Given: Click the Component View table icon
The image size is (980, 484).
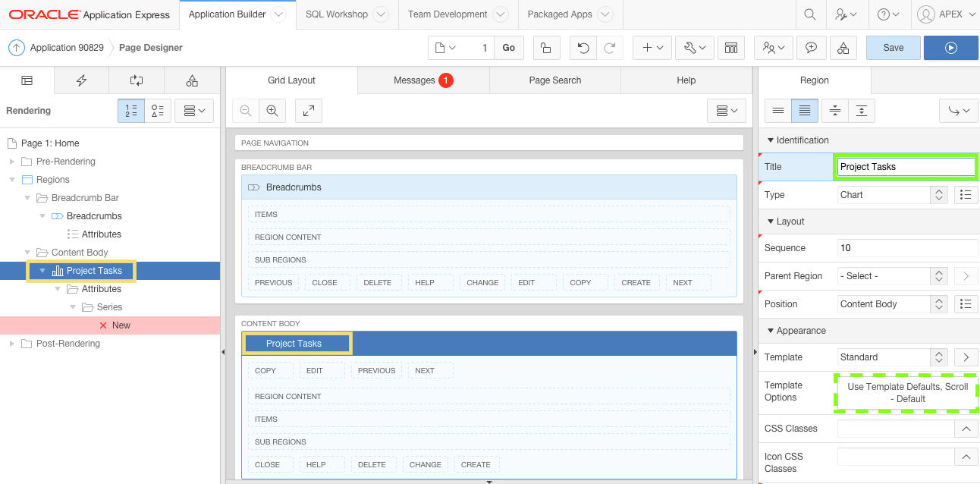Looking at the screenshot, I should point(731,48).
